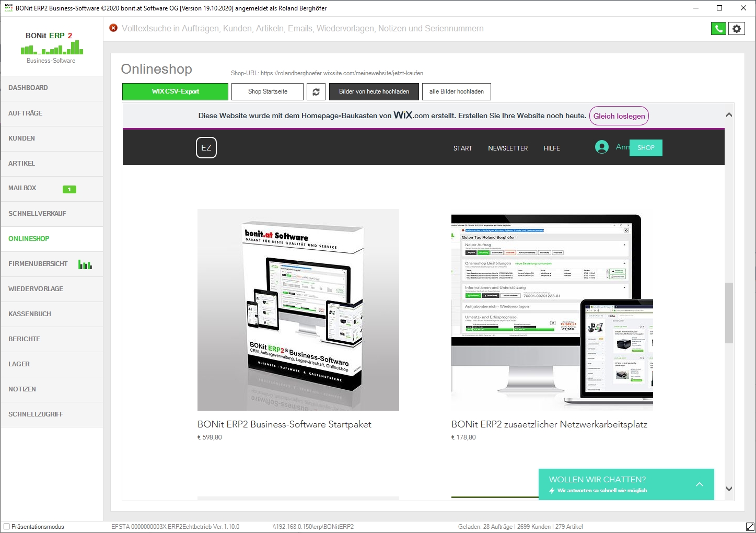Click the Mailbox unread count badge
This screenshot has width=756, height=533.
coord(69,189)
